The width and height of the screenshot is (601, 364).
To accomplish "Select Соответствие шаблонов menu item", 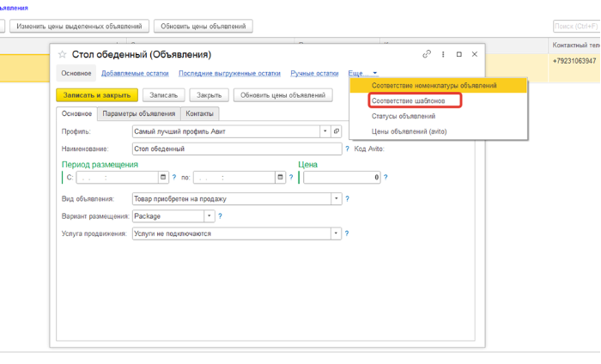I will [x=408, y=100].
